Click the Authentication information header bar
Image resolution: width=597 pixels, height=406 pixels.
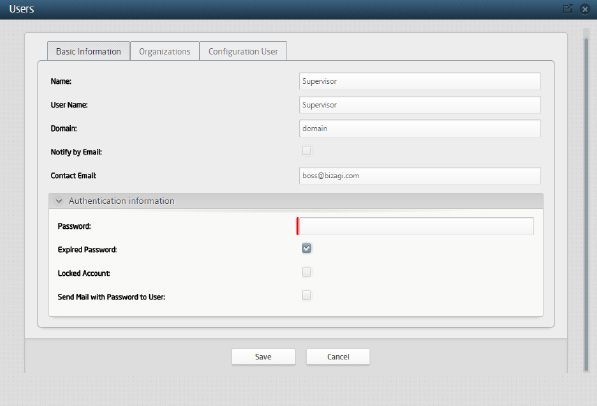tap(296, 201)
